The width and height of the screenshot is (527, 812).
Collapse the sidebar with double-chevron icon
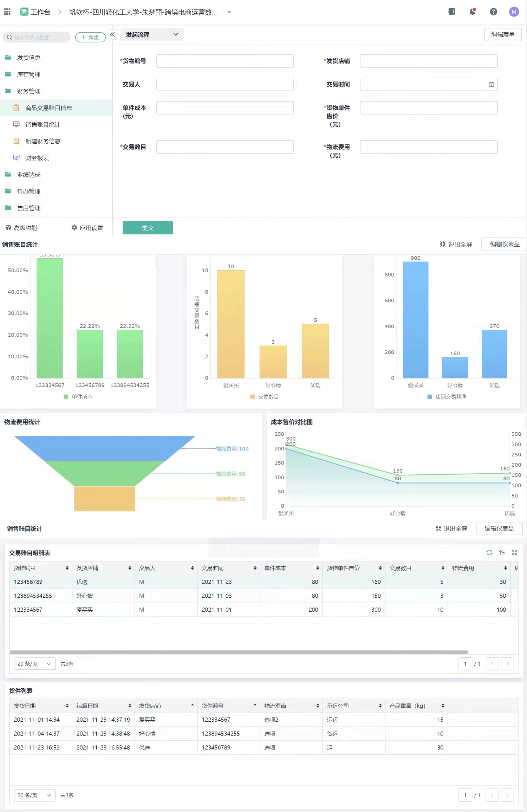(x=112, y=35)
